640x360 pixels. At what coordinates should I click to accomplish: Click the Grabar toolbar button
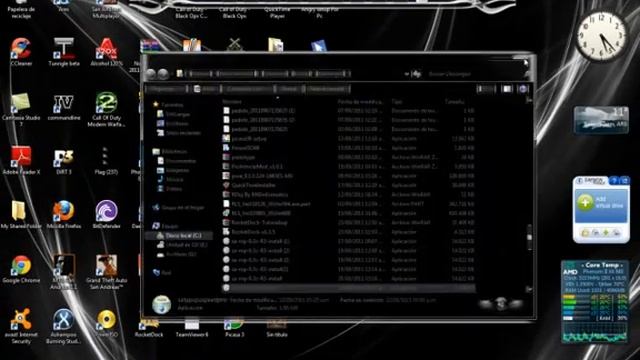(289, 89)
